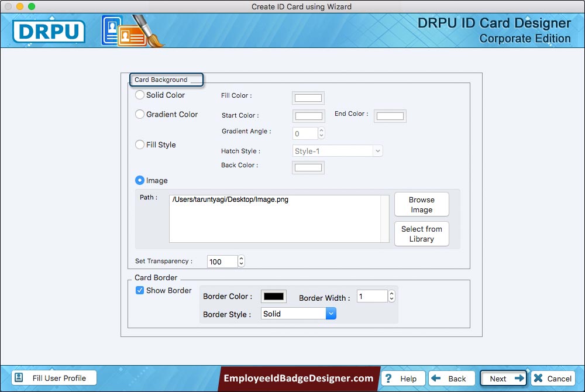Open the Fill User Profile button
This screenshot has width=585, height=392.
pyautogui.click(x=54, y=378)
